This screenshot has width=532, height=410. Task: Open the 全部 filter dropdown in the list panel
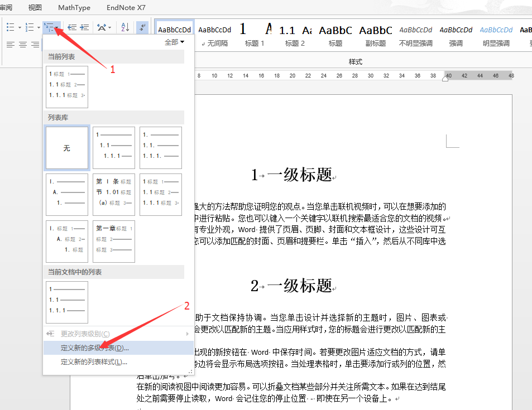pos(174,42)
